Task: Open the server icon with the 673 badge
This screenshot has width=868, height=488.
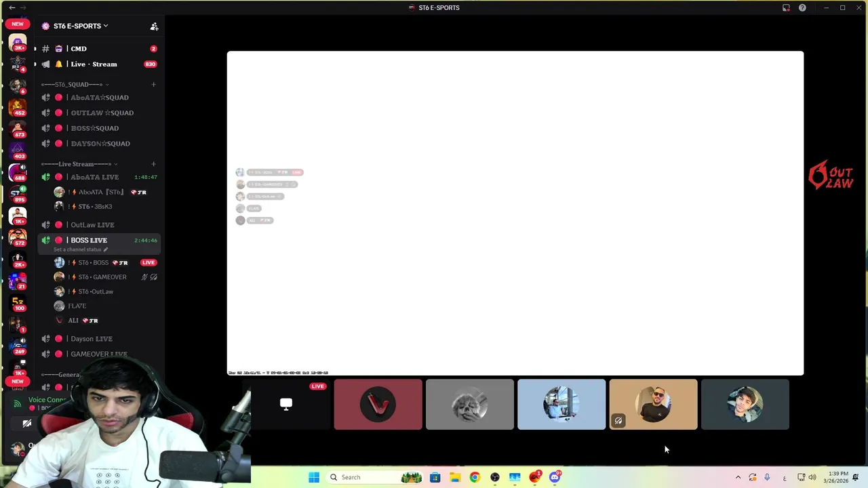Action: [18, 129]
